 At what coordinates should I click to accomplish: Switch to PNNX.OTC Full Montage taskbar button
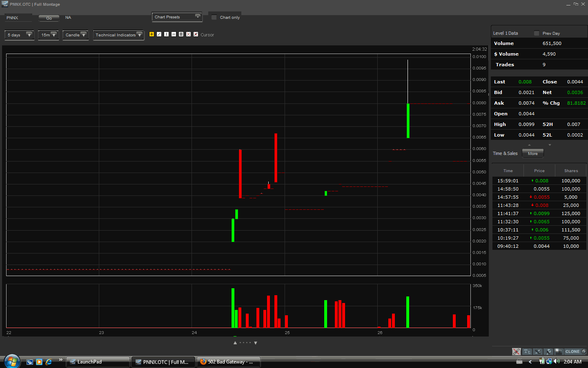pyautogui.click(x=163, y=362)
